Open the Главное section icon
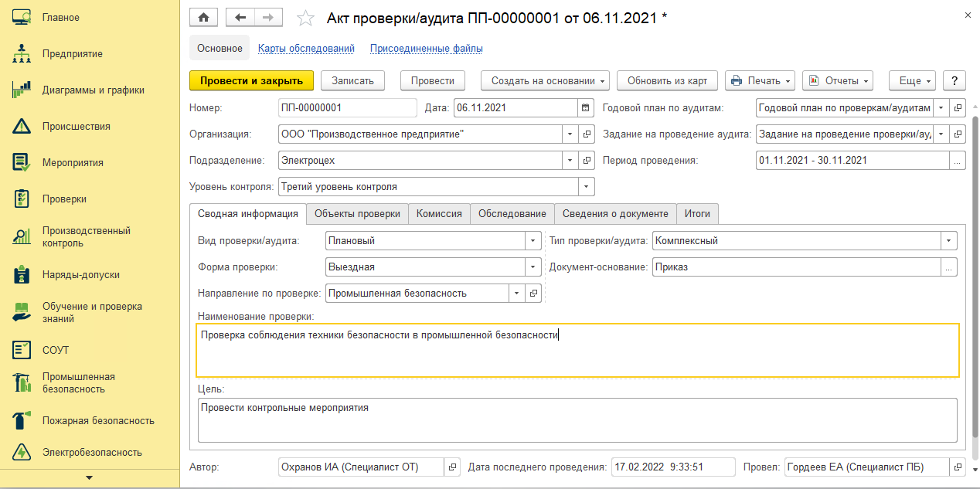The height and width of the screenshot is (489, 980). click(x=22, y=17)
